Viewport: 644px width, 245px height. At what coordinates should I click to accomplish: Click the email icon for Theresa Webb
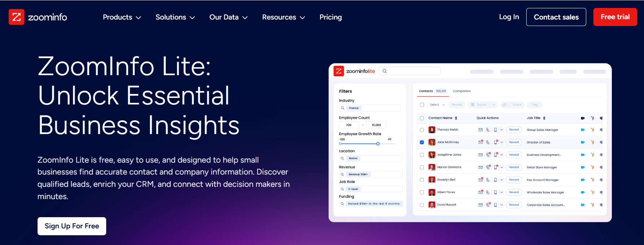(x=480, y=130)
